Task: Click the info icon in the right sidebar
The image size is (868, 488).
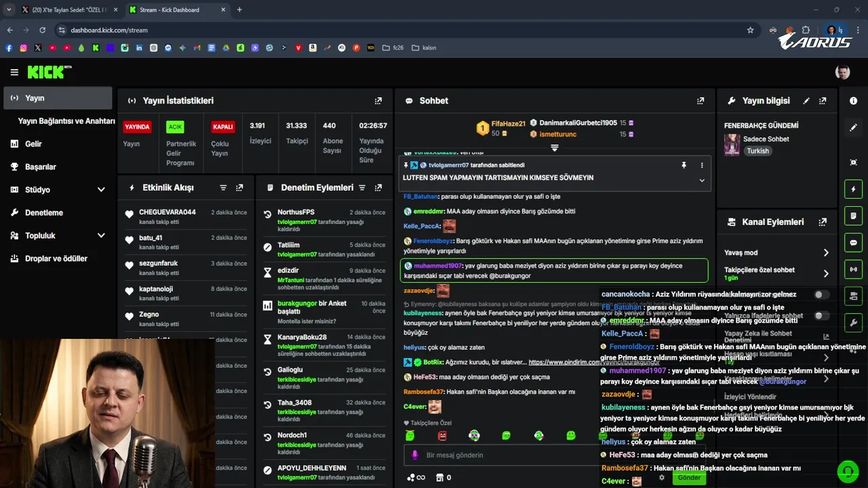Action: pos(853,100)
